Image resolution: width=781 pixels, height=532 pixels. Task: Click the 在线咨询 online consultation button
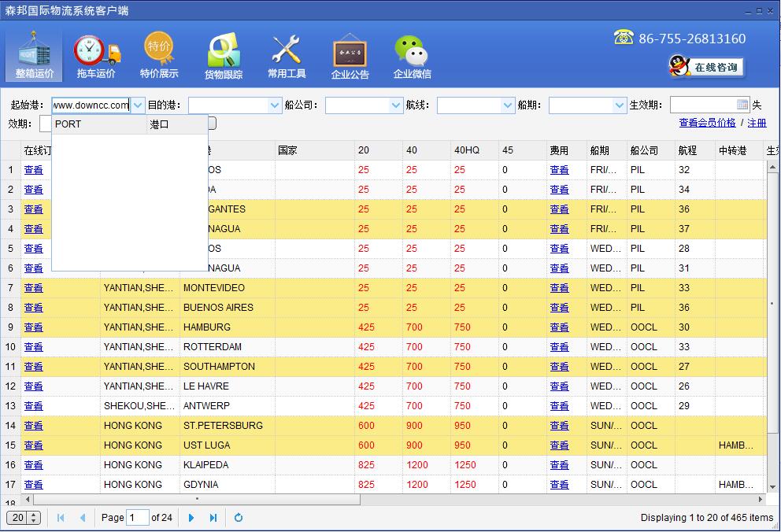pyautogui.click(x=706, y=68)
